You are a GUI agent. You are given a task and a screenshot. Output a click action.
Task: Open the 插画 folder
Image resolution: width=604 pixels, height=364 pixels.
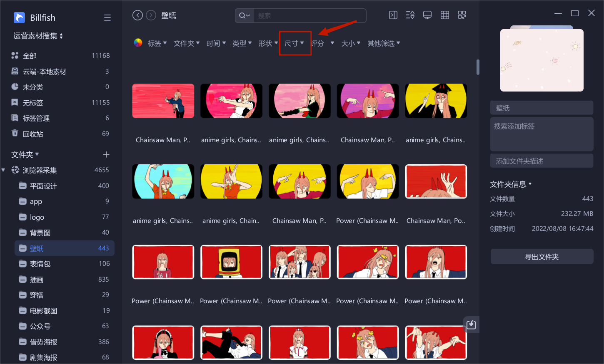click(x=65, y=280)
